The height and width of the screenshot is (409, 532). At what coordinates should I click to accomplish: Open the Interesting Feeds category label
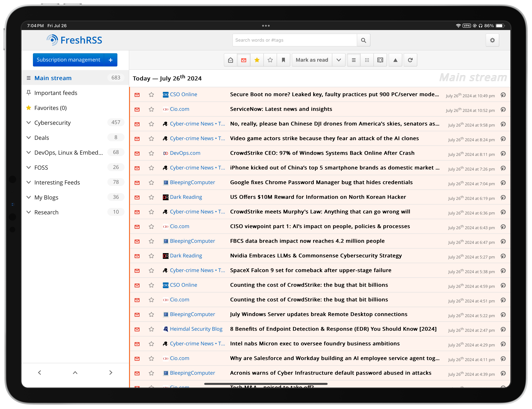[57, 183]
